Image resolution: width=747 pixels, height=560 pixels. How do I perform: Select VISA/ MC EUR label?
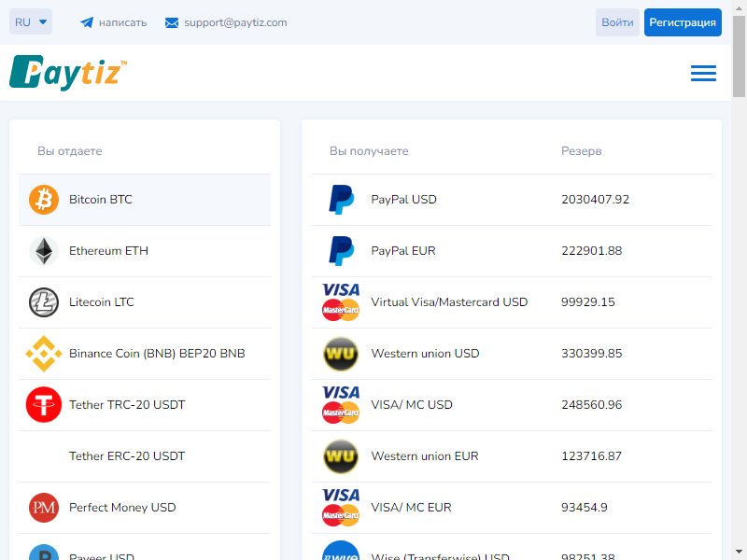click(x=411, y=508)
